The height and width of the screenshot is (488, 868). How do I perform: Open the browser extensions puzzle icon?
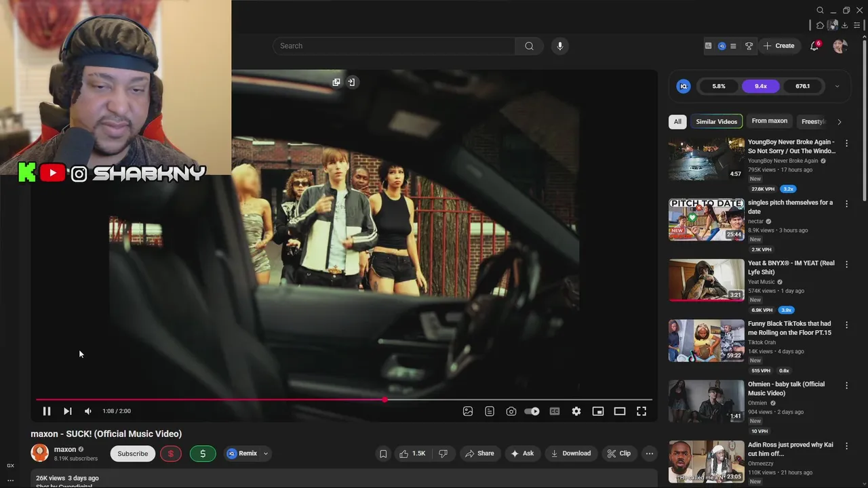click(820, 25)
